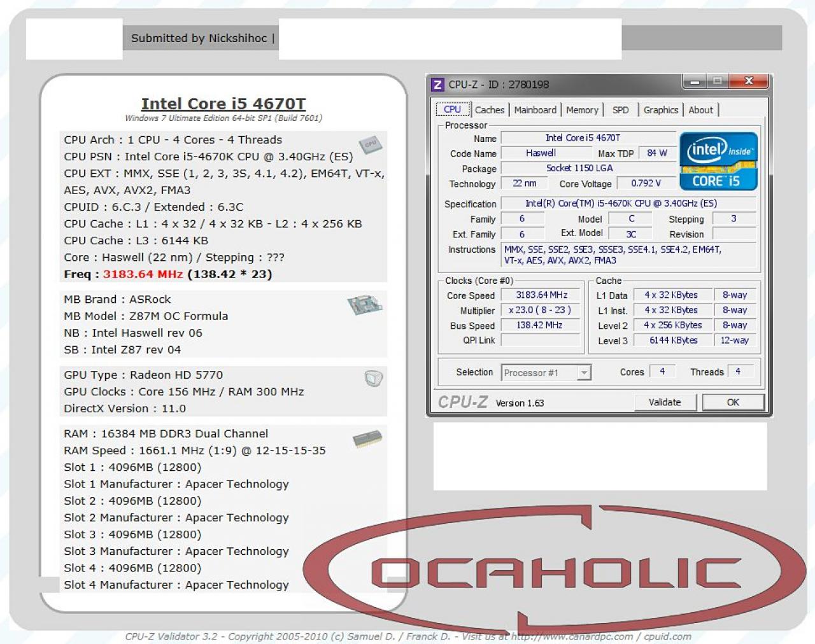Click the Name field showing Intel Core i5 4670T
The height and width of the screenshot is (644, 815).
pos(588,138)
